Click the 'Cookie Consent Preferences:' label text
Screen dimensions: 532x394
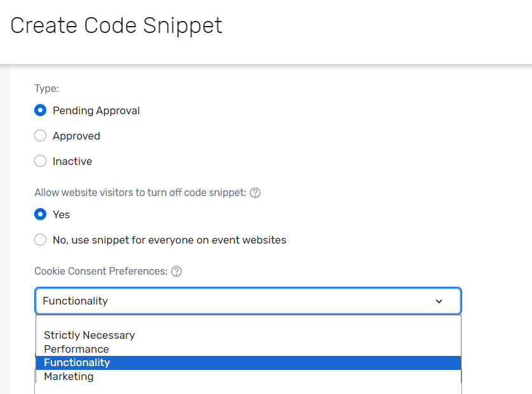(x=100, y=272)
